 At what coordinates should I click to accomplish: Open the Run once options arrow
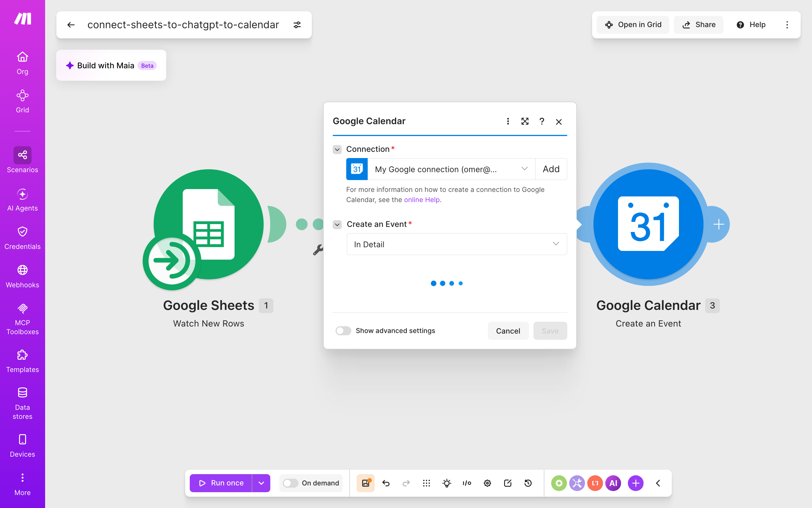pyautogui.click(x=261, y=483)
